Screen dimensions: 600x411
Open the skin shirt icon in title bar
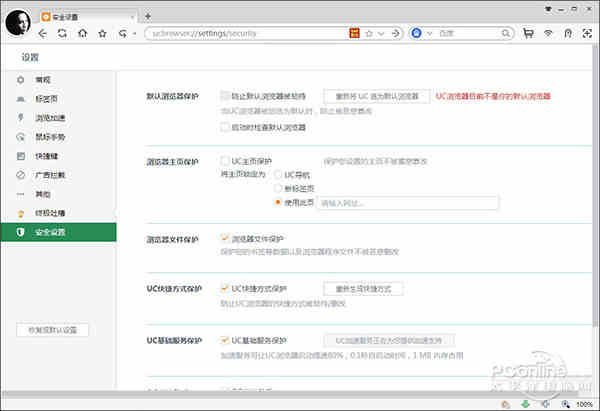coord(548,9)
